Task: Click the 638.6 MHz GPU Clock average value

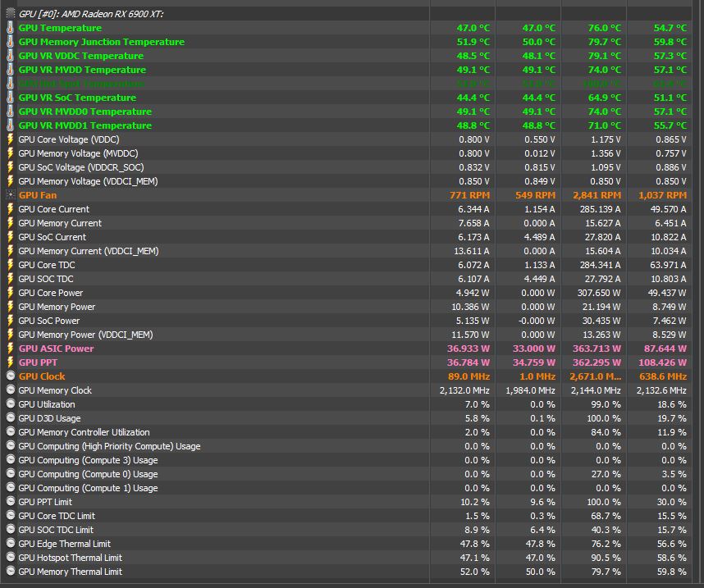Action: pos(663,376)
